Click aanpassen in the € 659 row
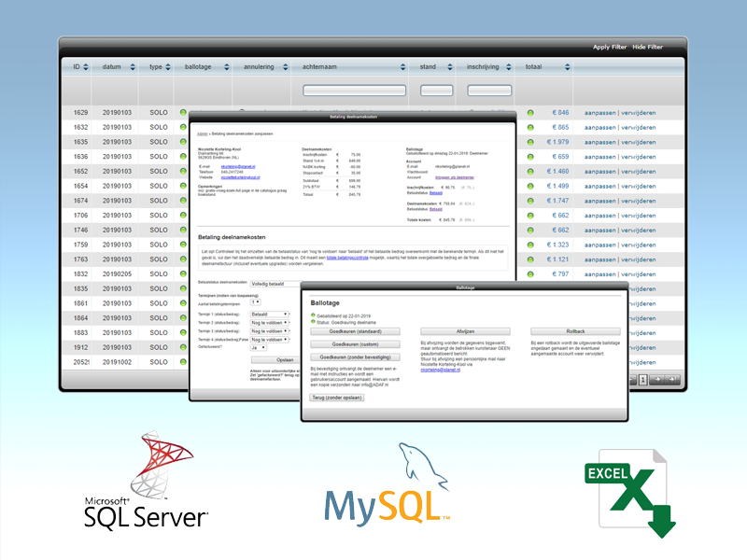747x560 pixels. [600, 157]
